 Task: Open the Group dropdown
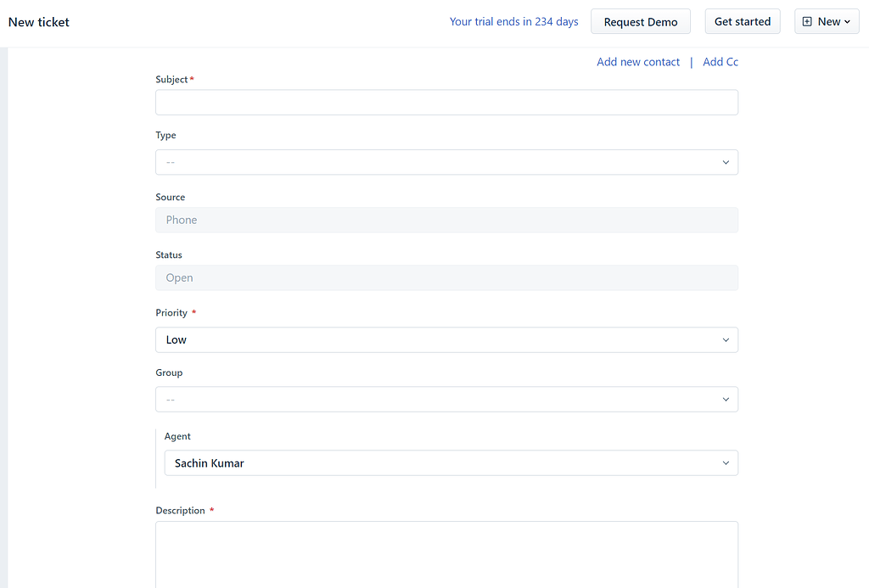click(446, 399)
